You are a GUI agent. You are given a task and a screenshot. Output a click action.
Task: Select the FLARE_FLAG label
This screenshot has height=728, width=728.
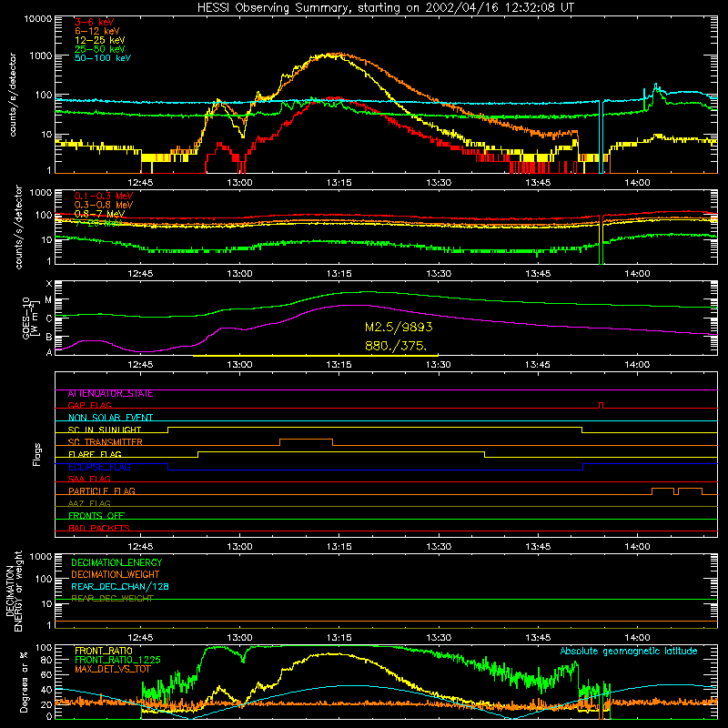(95, 454)
